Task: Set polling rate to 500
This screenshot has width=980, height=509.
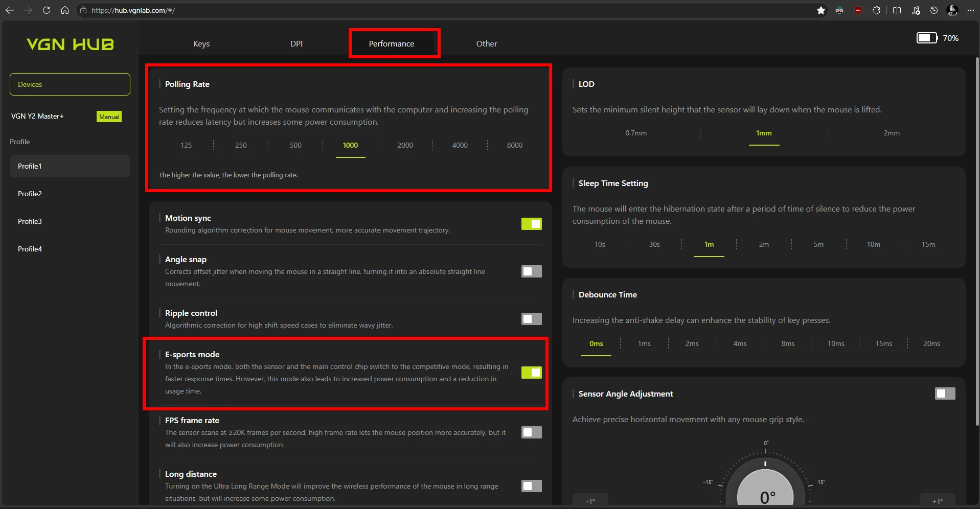Action: pos(295,145)
